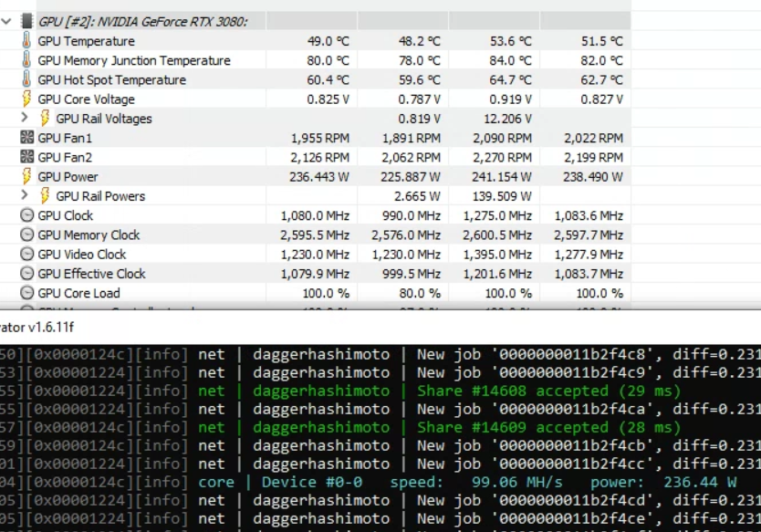Select the GPU Core Load label
Image resolution: width=761 pixels, height=532 pixels.
point(79,294)
